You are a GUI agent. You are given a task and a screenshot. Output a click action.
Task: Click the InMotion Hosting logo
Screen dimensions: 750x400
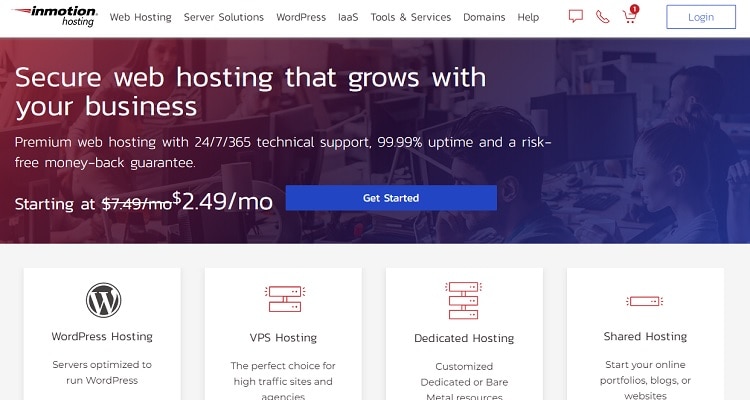(x=55, y=16)
